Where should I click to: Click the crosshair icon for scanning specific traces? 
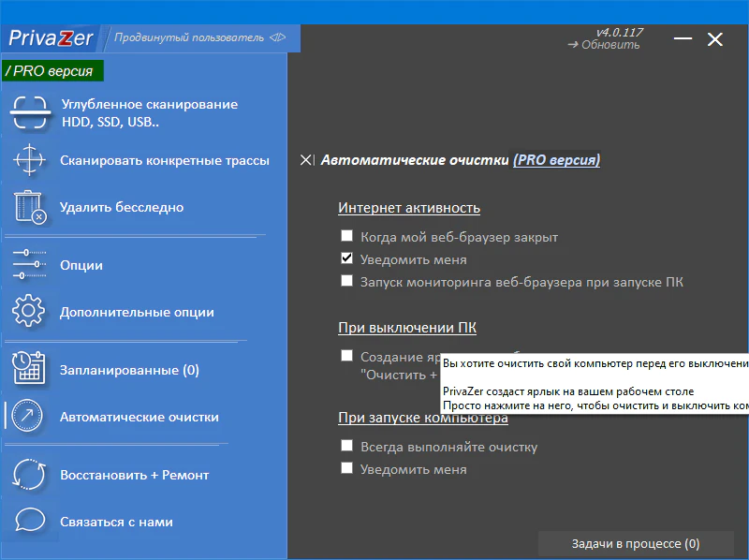point(30,160)
